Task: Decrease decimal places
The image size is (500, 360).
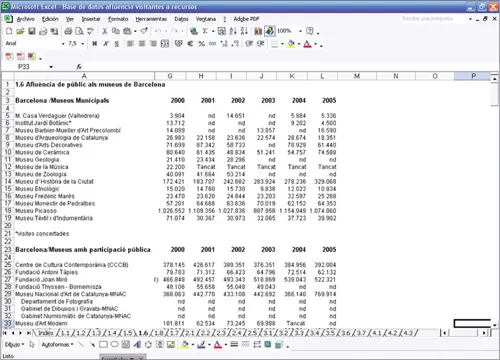Action: click(235, 44)
